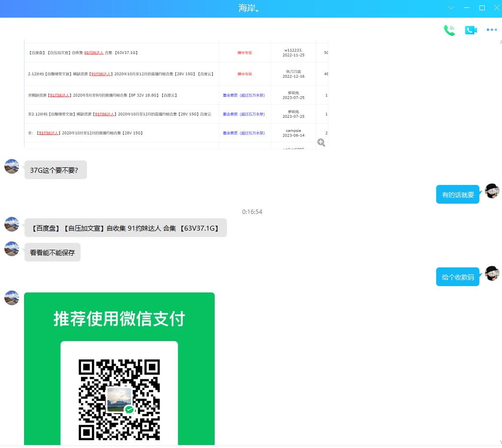The height and width of the screenshot is (448, 502).
Task: Minimize the chat window
Action: tap(467, 8)
